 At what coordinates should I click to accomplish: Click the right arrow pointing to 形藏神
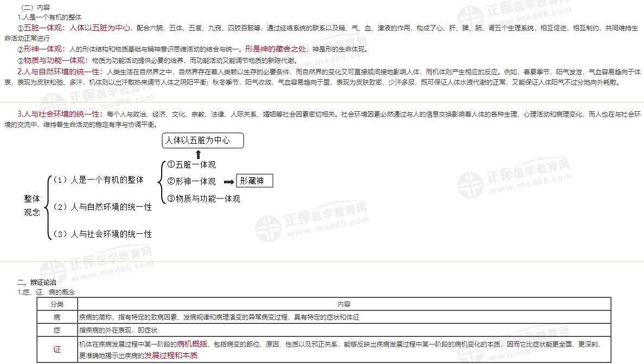(x=228, y=182)
